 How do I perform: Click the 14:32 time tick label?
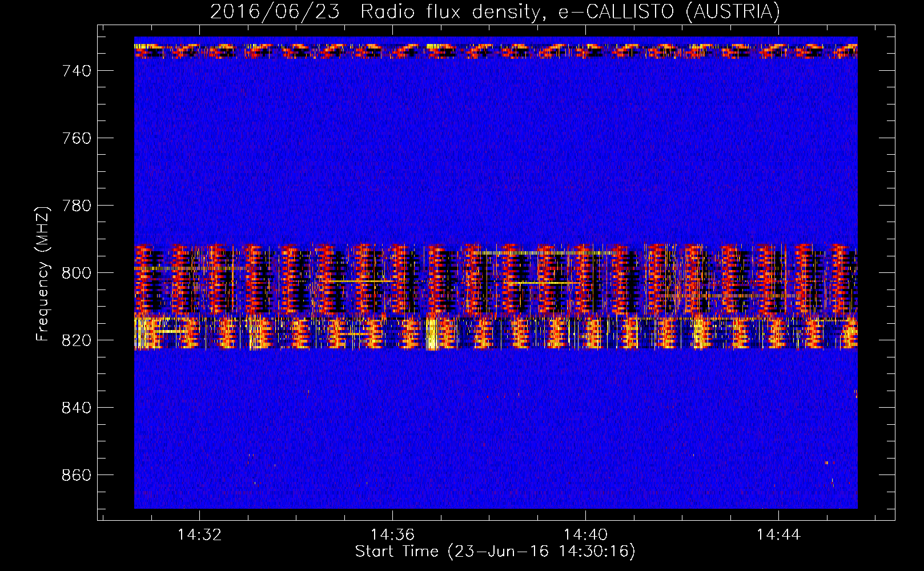tap(199, 535)
